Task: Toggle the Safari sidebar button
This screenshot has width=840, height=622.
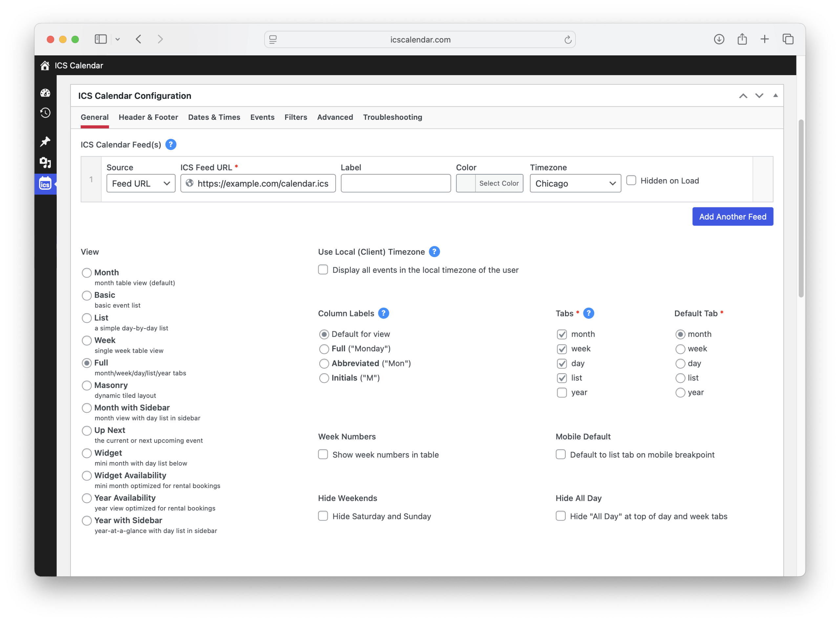Action: pos(101,39)
